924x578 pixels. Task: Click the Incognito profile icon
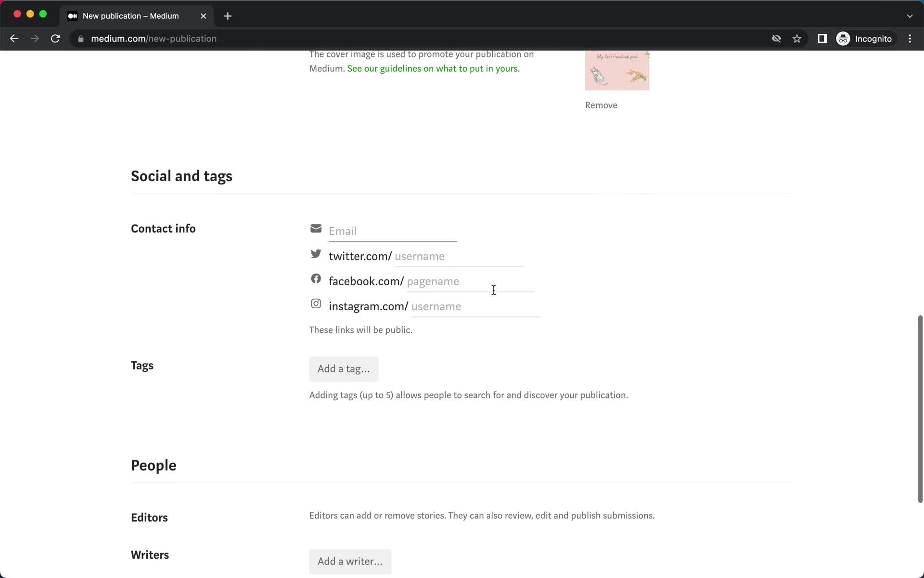pos(844,39)
